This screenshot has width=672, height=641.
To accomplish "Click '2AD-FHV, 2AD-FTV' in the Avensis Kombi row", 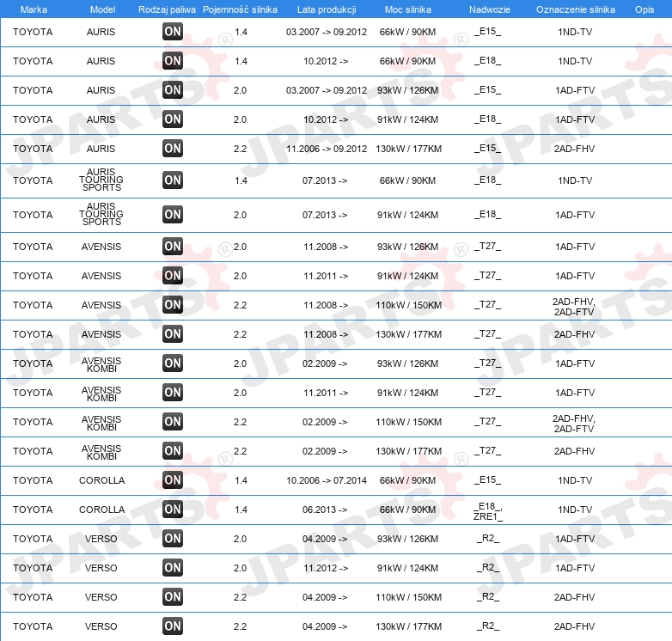I will 574,424.
